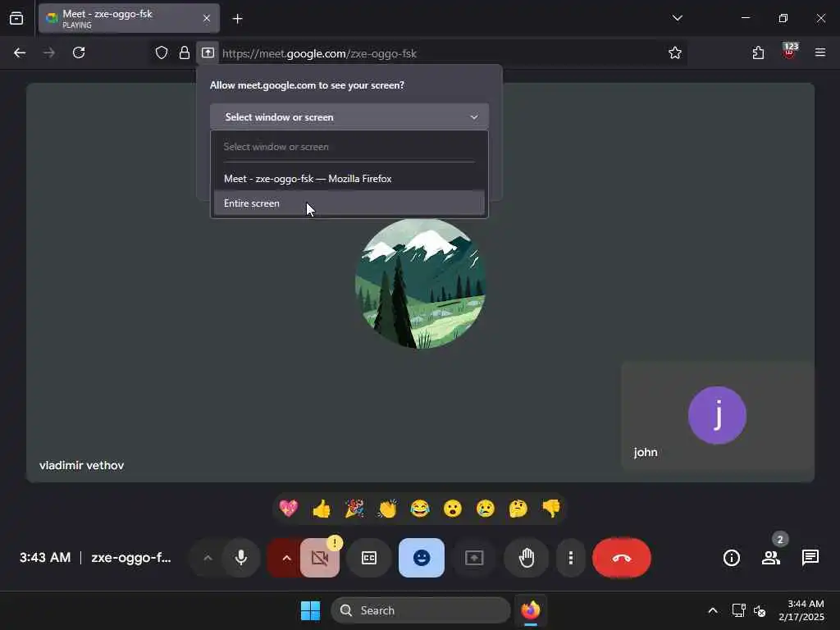Send the thumbs down reaction

pyautogui.click(x=550, y=508)
